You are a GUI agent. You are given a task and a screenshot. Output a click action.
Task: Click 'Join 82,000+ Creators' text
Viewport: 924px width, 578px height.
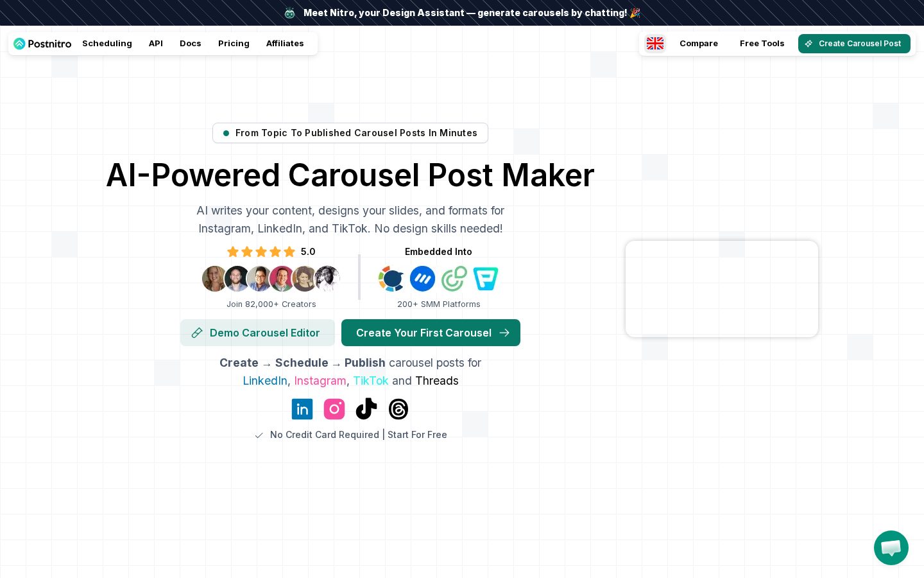click(x=271, y=304)
